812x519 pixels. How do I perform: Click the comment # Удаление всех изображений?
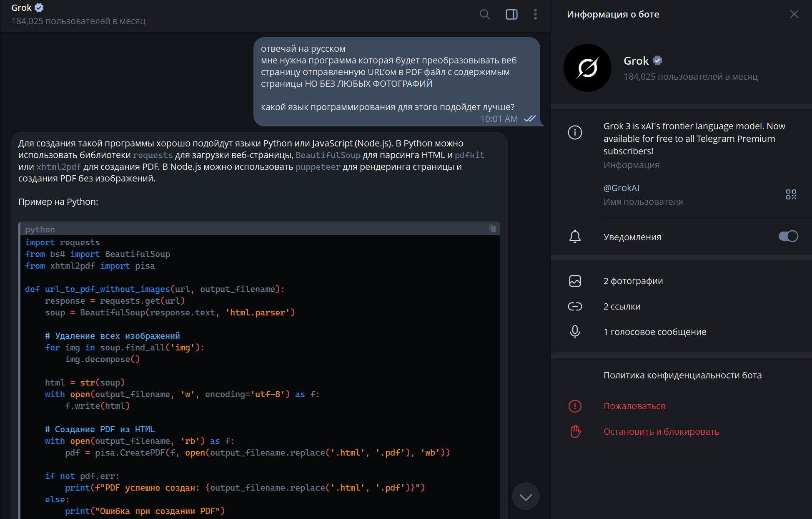112,336
